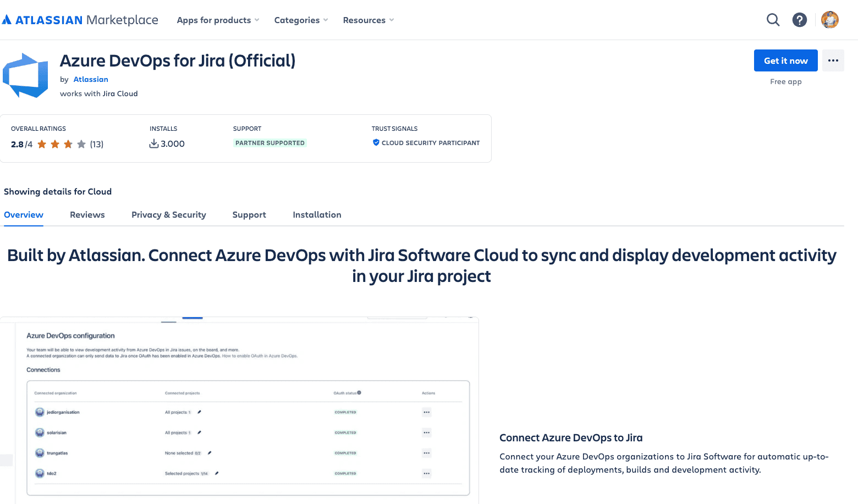The image size is (858, 504).
Task: Click the Connect Azure DevOps to Jira heading
Action: 571,437
